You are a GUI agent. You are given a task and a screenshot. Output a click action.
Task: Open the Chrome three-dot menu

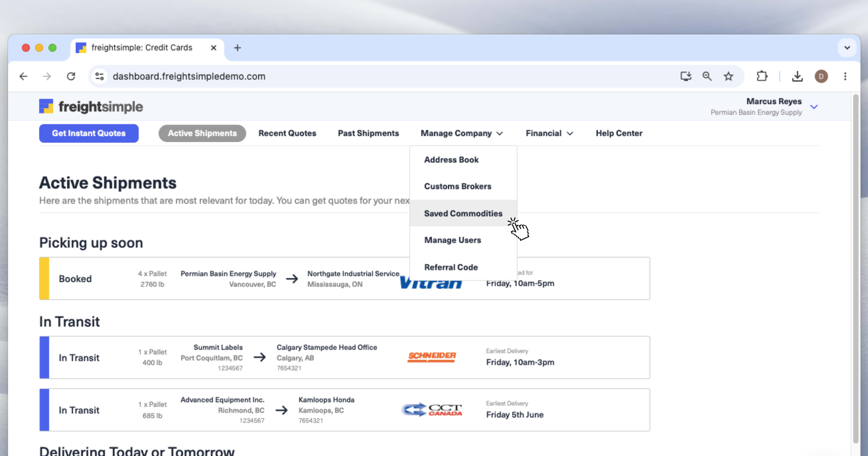point(845,77)
